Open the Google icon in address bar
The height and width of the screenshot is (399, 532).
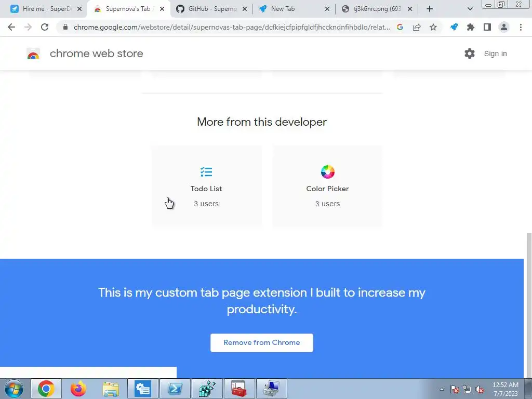(400, 27)
